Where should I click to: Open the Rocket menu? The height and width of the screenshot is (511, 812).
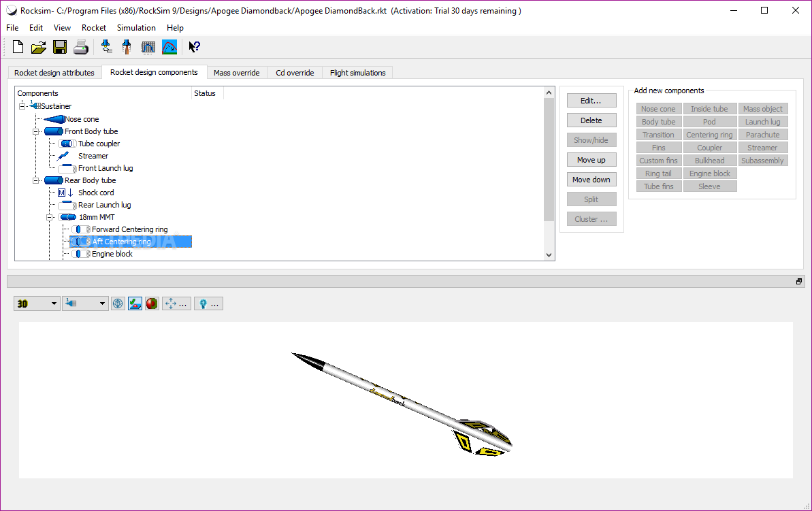coord(94,28)
